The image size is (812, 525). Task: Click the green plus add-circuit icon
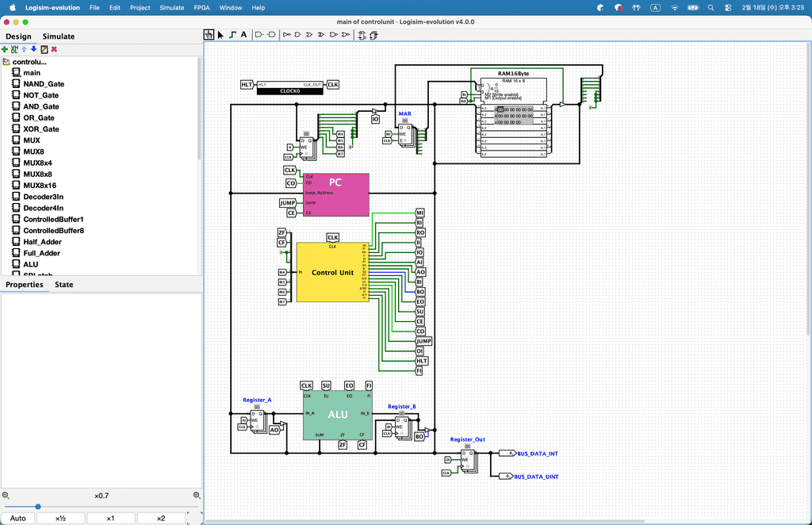[x=5, y=49]
